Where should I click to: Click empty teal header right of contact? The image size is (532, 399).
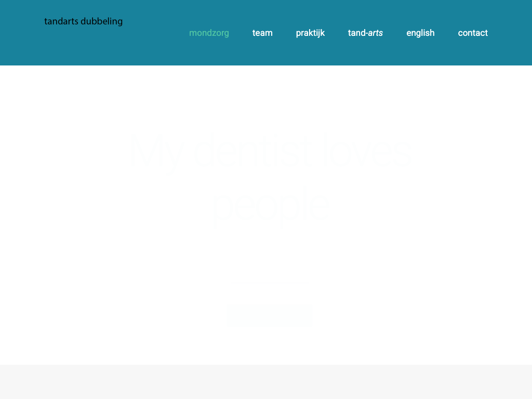tap(512, 33)
